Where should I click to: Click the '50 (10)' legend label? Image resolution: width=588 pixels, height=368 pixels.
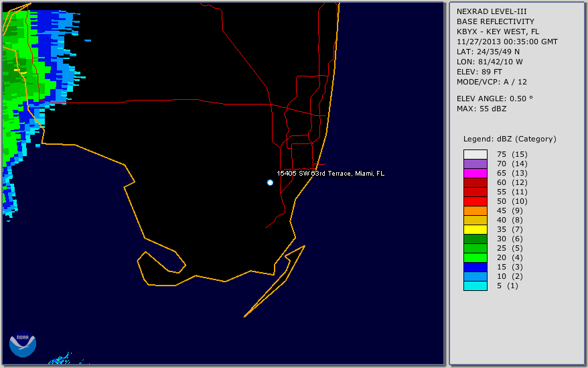click(512, 201)
